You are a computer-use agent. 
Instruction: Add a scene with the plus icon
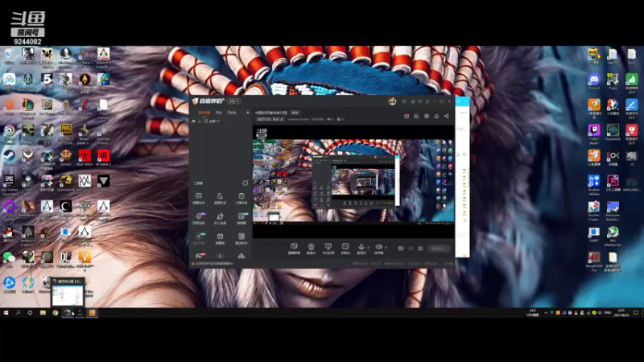pyautogui.click(x=248, y=113)
